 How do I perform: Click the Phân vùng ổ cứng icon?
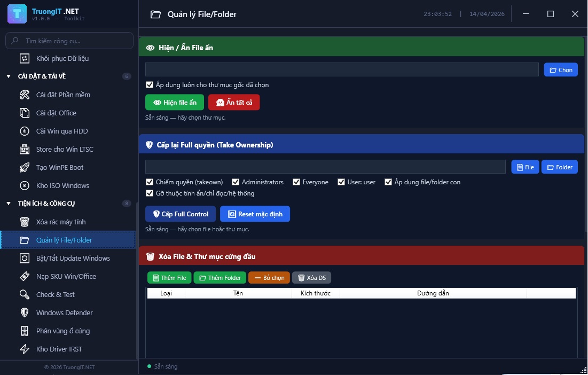[x=25, y=331]
